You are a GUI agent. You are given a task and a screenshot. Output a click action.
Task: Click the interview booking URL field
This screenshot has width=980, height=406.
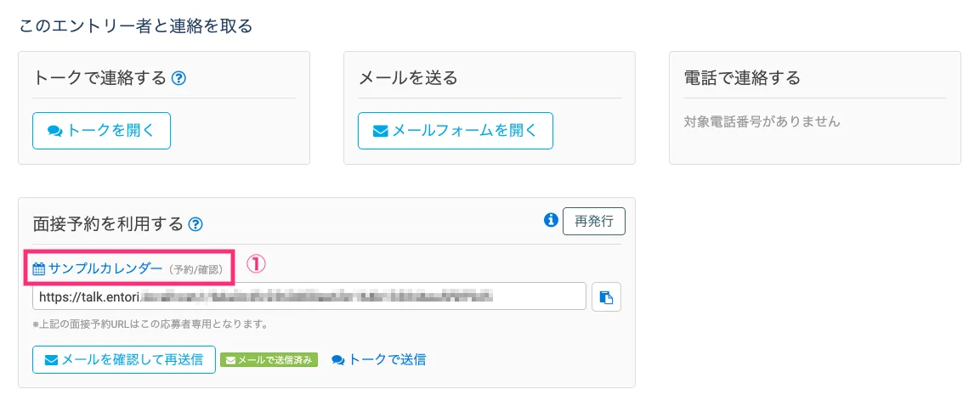(x=309, y=296)
